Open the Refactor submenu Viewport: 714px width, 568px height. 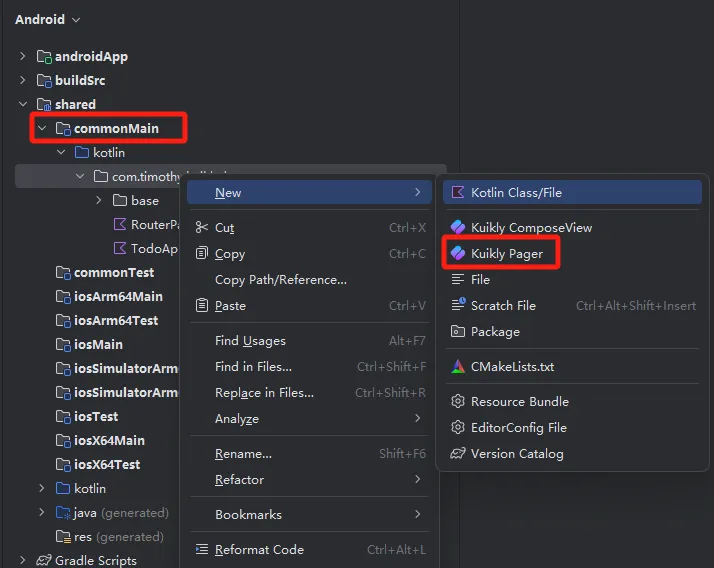[309, 479]
